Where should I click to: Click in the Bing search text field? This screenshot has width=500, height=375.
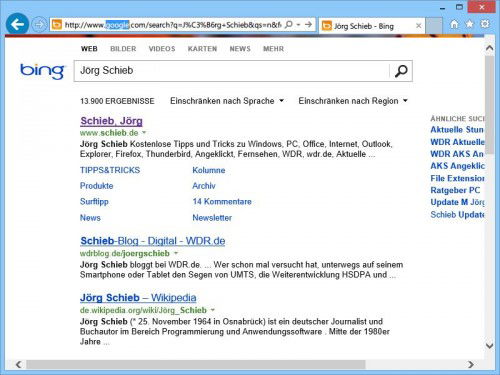click(x=232, y=71)
